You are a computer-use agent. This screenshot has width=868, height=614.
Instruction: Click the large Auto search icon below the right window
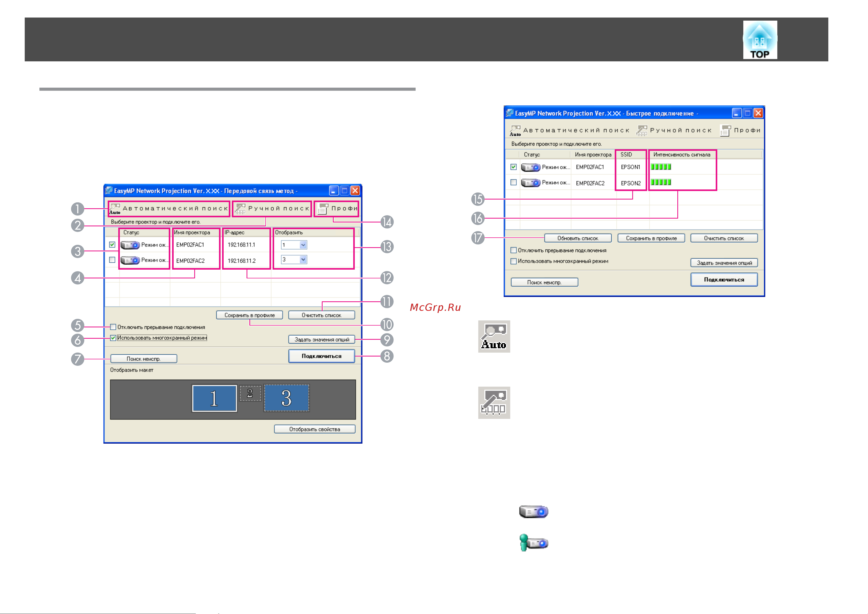click(x=494, y=336)
